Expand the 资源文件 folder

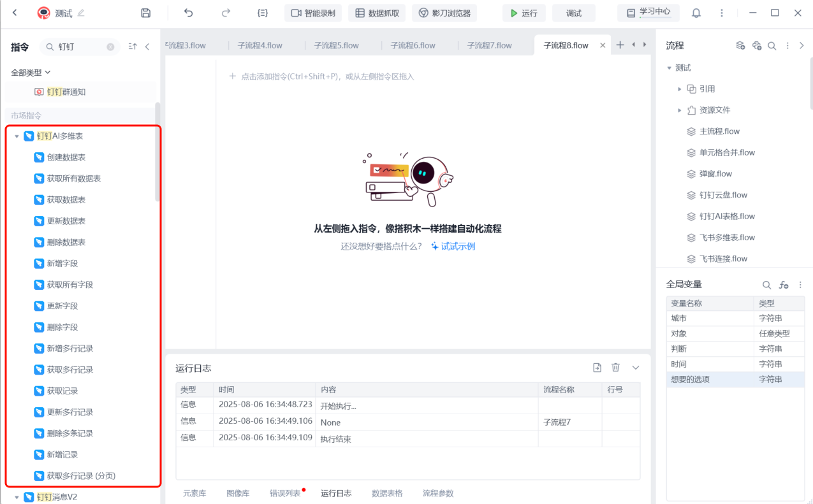[x=680, y=110]
